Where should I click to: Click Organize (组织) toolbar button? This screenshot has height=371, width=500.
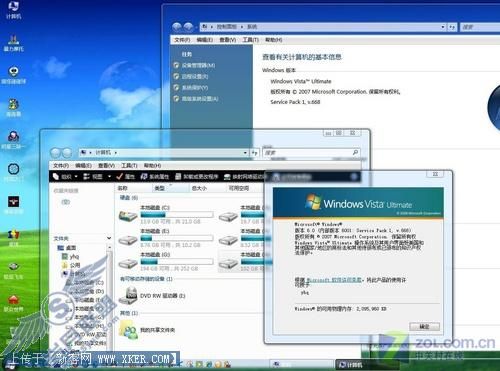(65, 176)
